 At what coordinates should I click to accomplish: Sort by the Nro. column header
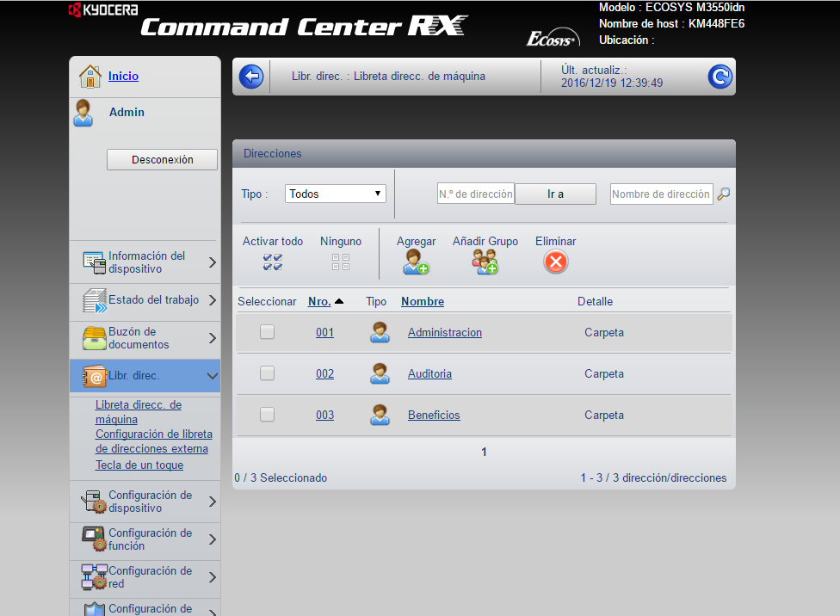[319, 302]
